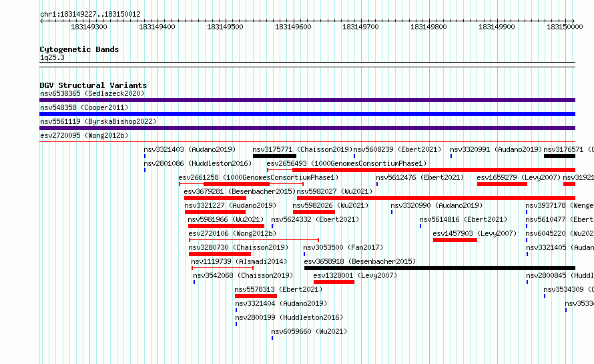Click the nsv5578313 (Ebert2021) label
The height and width of the screenshot is (364, 594).
pos(278,289)
